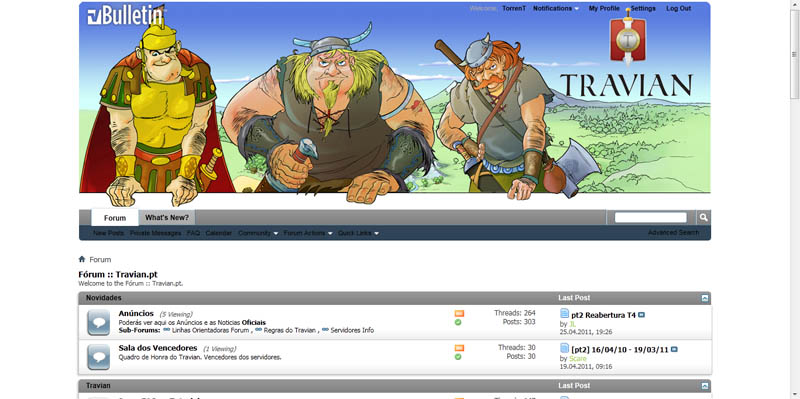
Task: Click the '(1 Viewing)' text
Action: [x=219, y=349]
